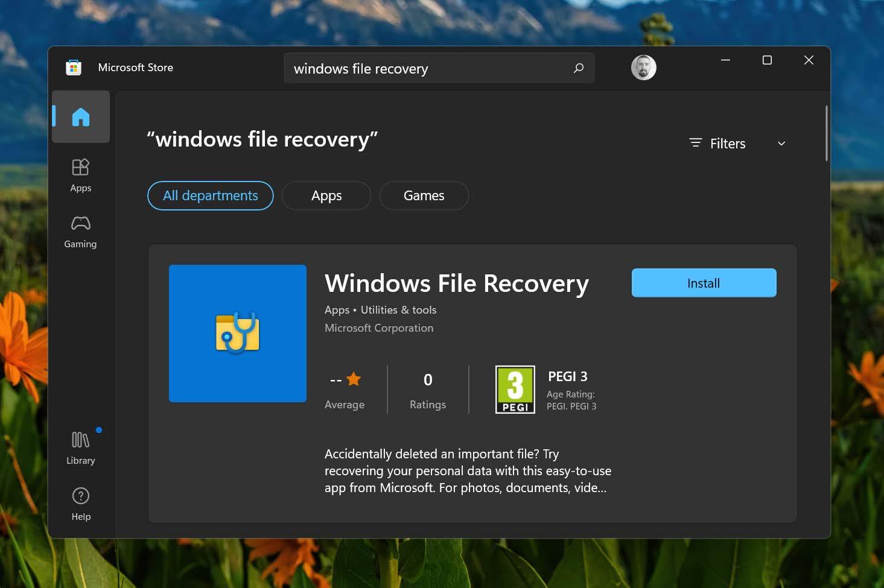Install Windows File Recovery
The width and height of the screenshot is (884, 588).
click(704, 283)
